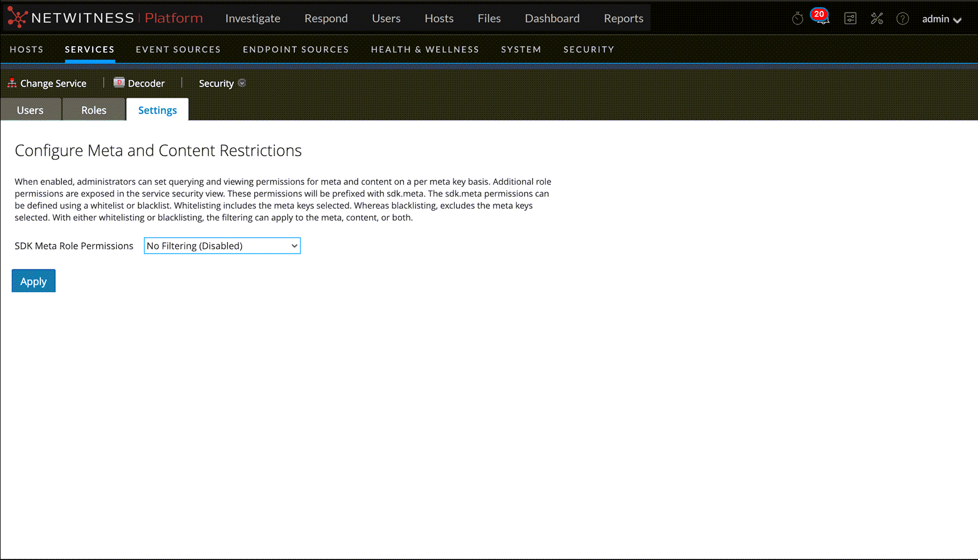The image size is (978, 560).
Task: Click the tools/settings wrench icon
Action: [x=877, y=18]
